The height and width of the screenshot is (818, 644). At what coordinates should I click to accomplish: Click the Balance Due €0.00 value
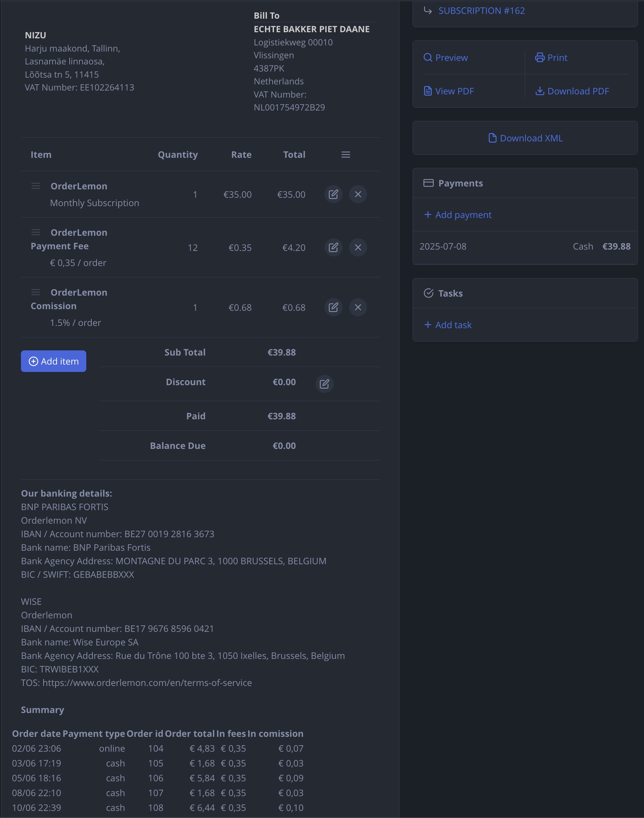pyautogui.click(x=284, y=446)
